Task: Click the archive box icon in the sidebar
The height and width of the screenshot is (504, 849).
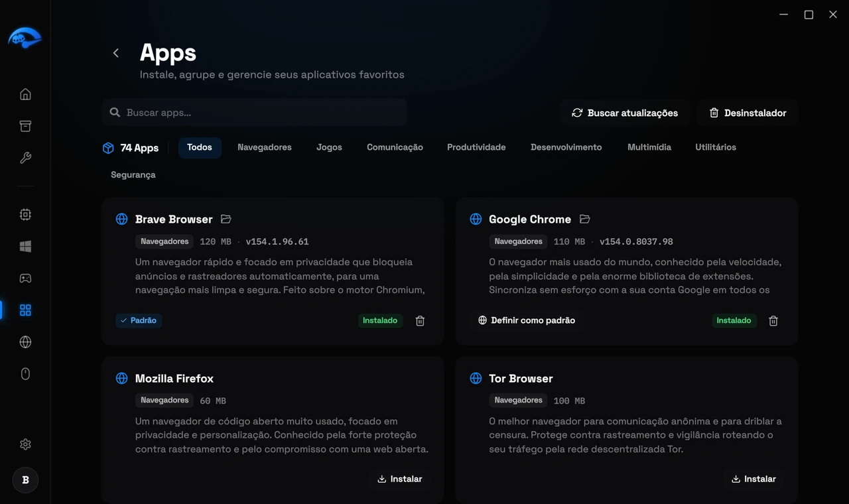Action: 25,126
